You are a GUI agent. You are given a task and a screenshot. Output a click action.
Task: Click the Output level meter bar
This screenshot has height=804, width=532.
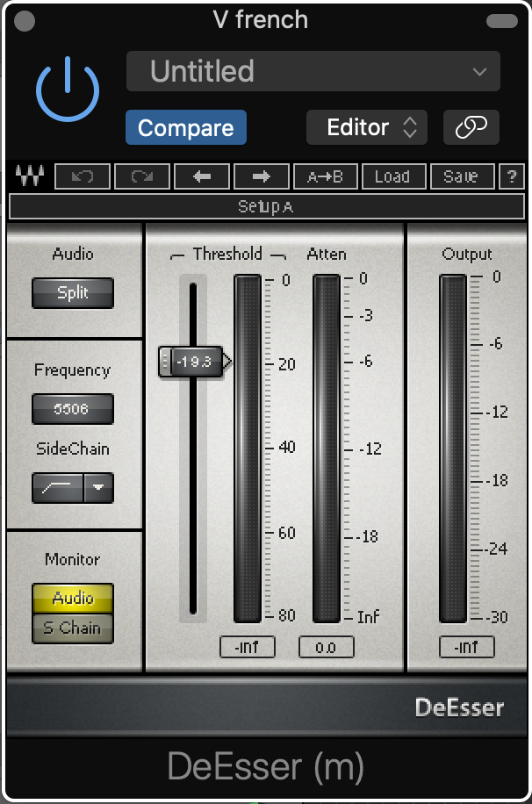453,449
